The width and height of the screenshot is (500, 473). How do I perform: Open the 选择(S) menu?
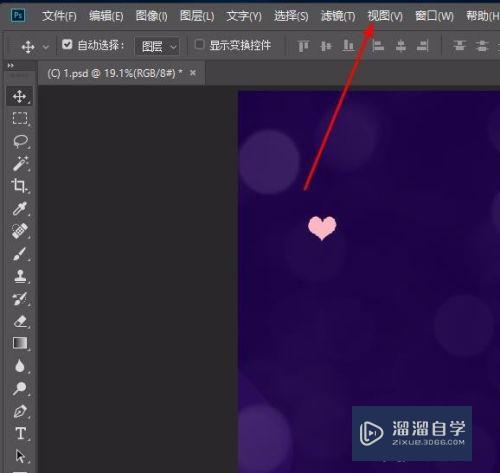pyautogui.click(x=291, y=16)
